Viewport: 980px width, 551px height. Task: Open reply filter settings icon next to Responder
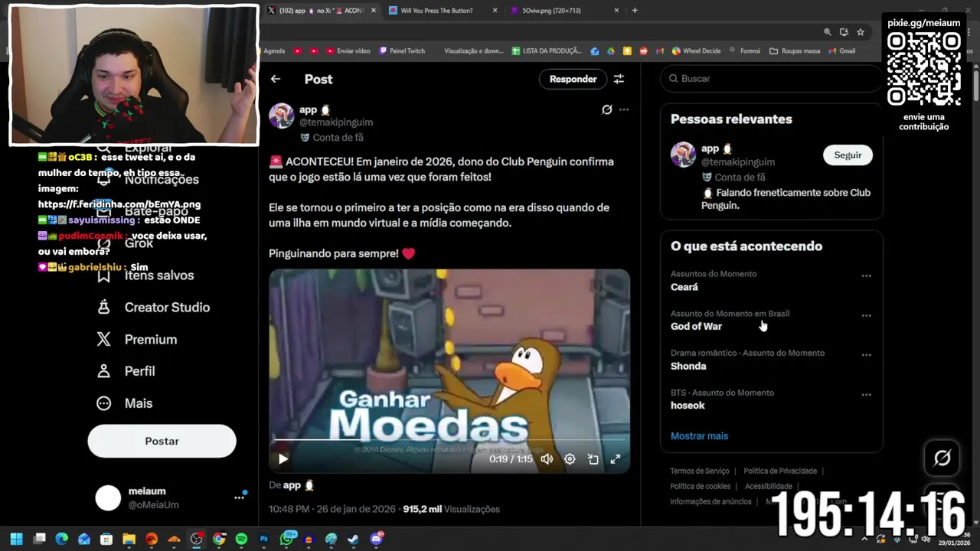point(619,79)
